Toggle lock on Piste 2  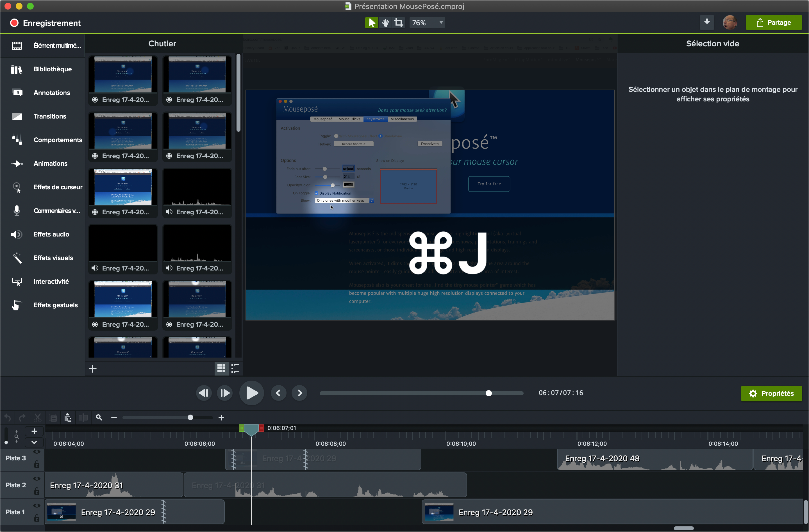pyautogui.click(x=37, y=491)
